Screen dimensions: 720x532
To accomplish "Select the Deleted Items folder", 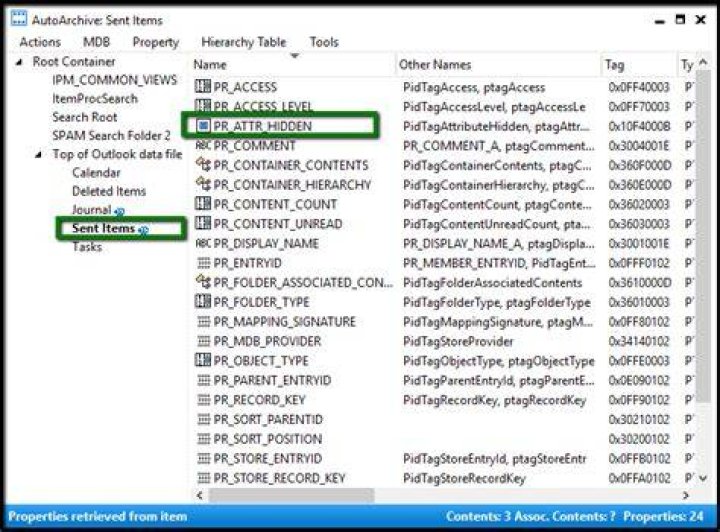I will pos(109,191).
